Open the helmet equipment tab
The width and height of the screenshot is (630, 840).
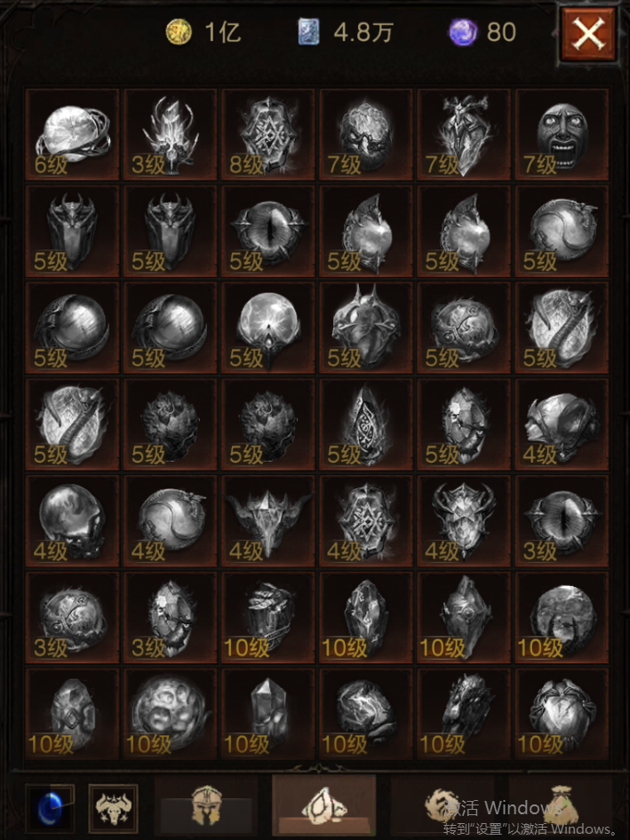[206, 805]
